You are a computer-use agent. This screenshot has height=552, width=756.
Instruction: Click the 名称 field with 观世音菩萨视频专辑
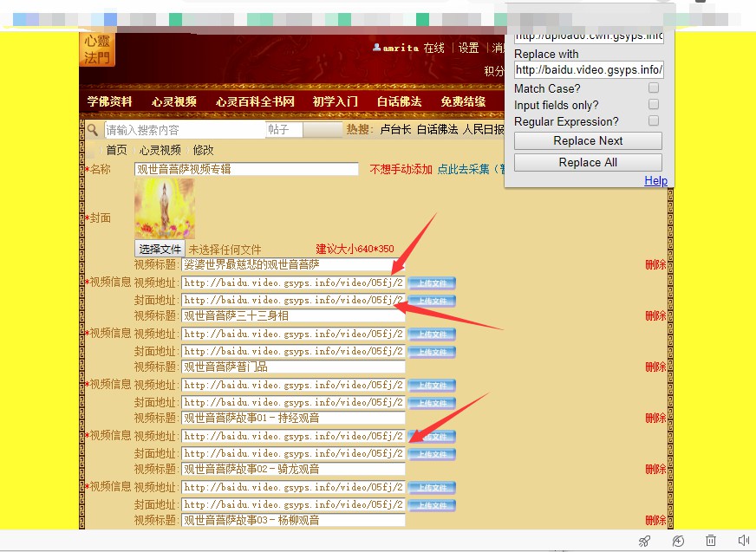click(246, 169)
